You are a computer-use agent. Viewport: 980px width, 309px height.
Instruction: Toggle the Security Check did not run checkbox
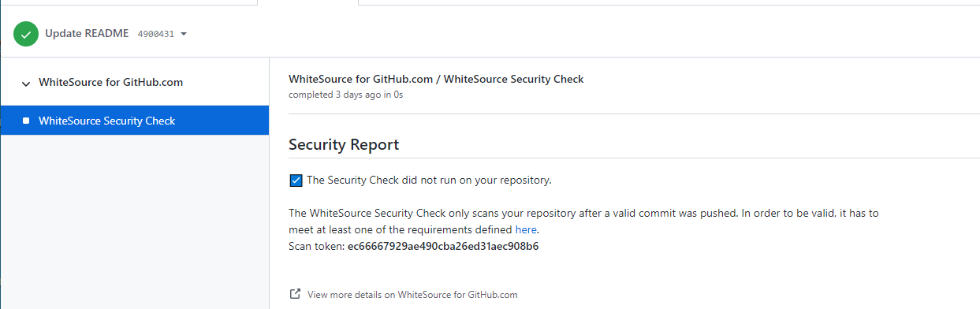point(296,180)
